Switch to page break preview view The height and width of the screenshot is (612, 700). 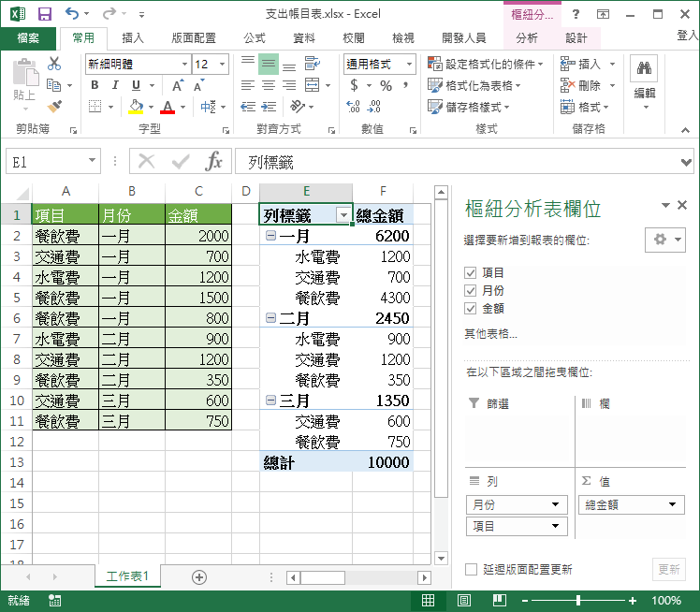pyautogui.click(x=499, y=601)
